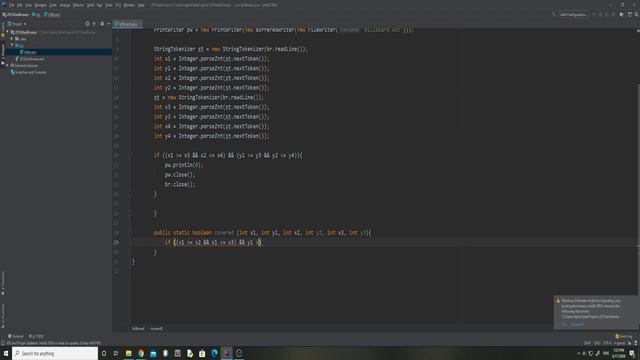Click the warning icon in the notification popup
Image resolution: width=640 pixels, height=360 pixels.
point(558,301)
